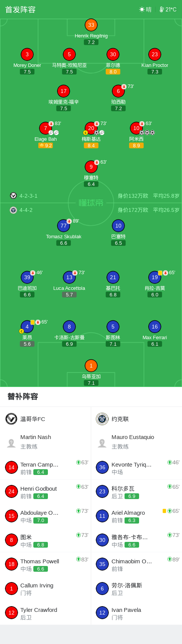Image resolution: width=182 pixels, height=644 pixels.
Task: Tap player 4 莱昂 with yellow card
Action: coord(27,327)
